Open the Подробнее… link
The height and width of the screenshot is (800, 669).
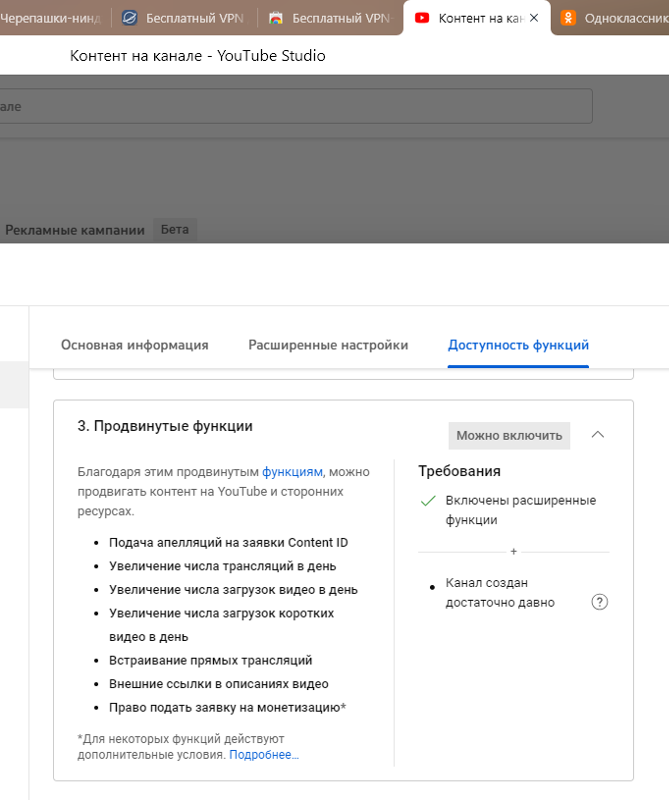pos(264,755)
